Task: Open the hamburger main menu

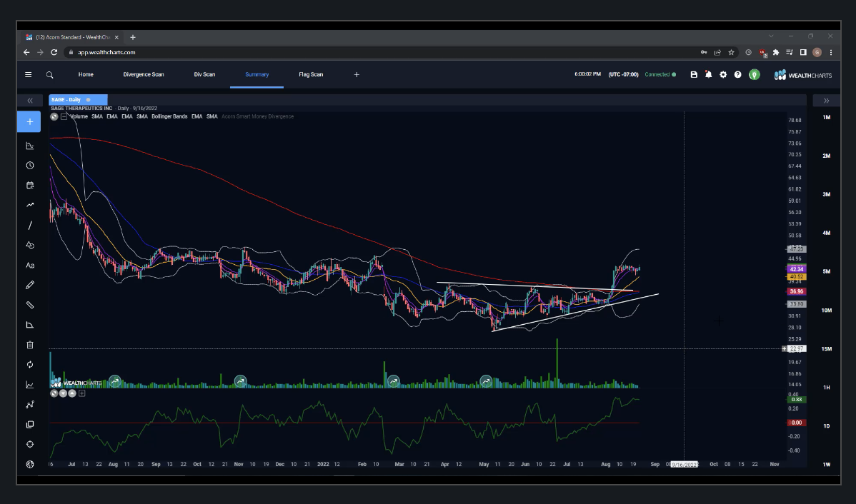Action: pos(29,75)
